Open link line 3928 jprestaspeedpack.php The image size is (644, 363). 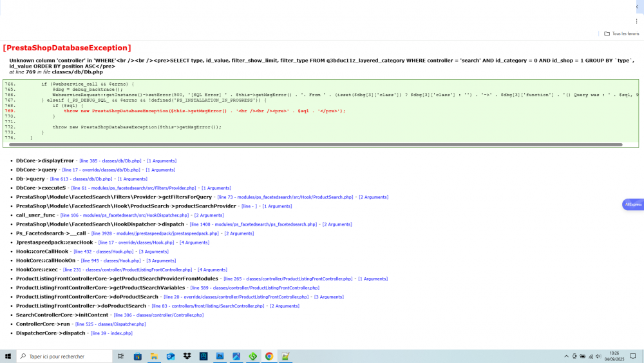point(155,233)
